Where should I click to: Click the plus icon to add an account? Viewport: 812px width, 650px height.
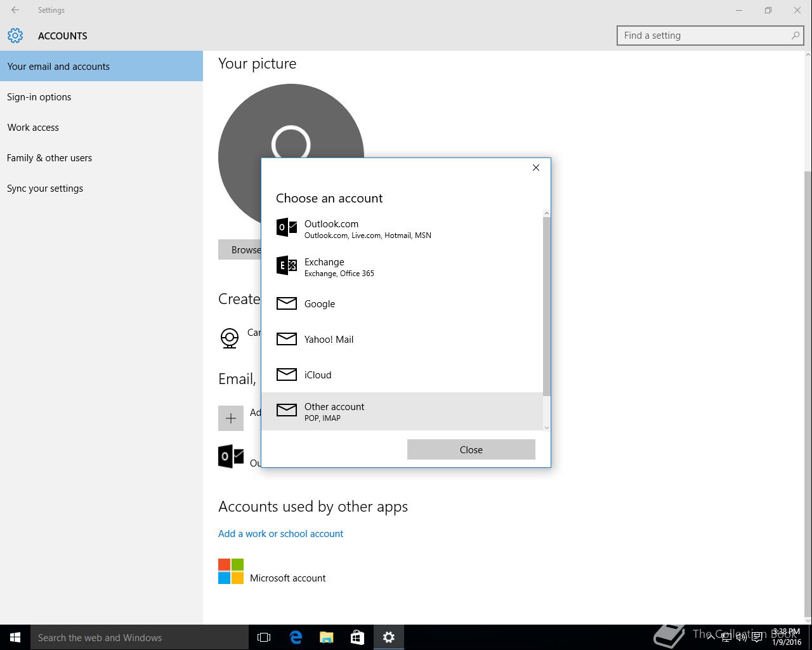[x=231, y=418]
